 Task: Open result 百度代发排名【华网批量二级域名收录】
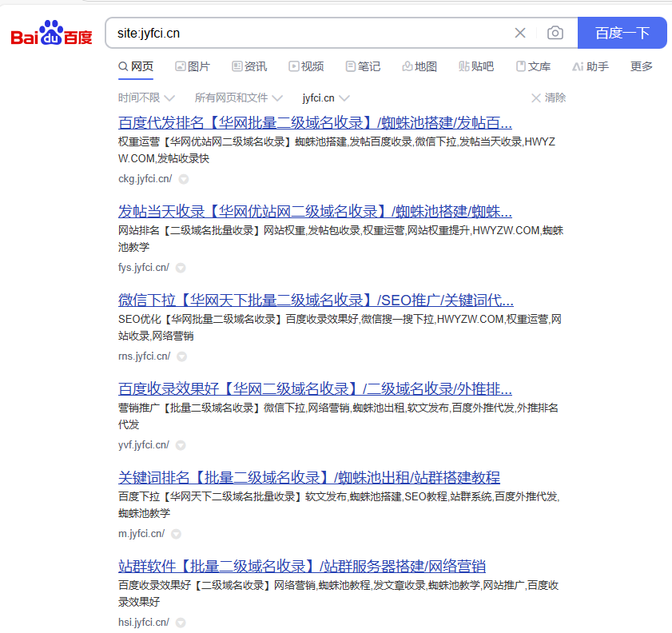[x=315, y=123]
